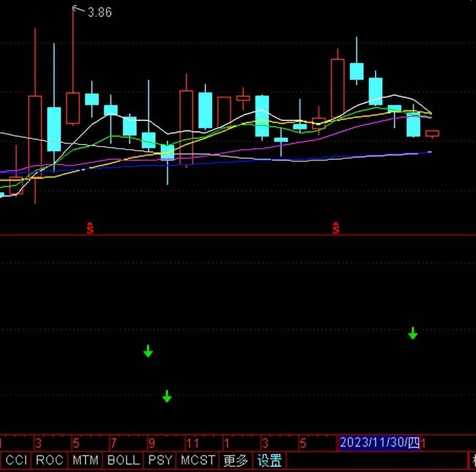Select the candle with the 3.86 high
The width and height of the screenshot is (476, 472).
pos(73,108)
